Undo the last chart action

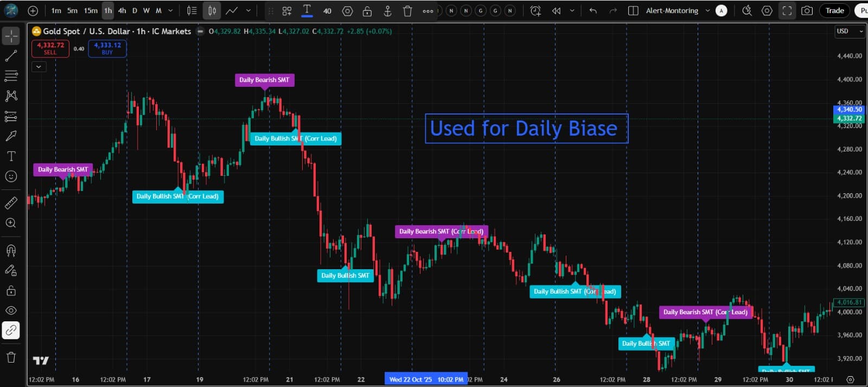click(593, 10)
